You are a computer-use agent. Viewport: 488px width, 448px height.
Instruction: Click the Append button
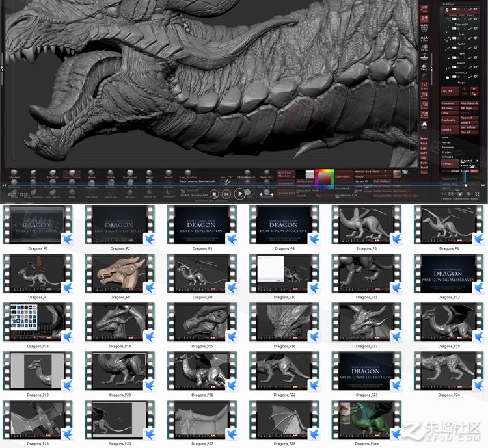[x=469, y=118]
